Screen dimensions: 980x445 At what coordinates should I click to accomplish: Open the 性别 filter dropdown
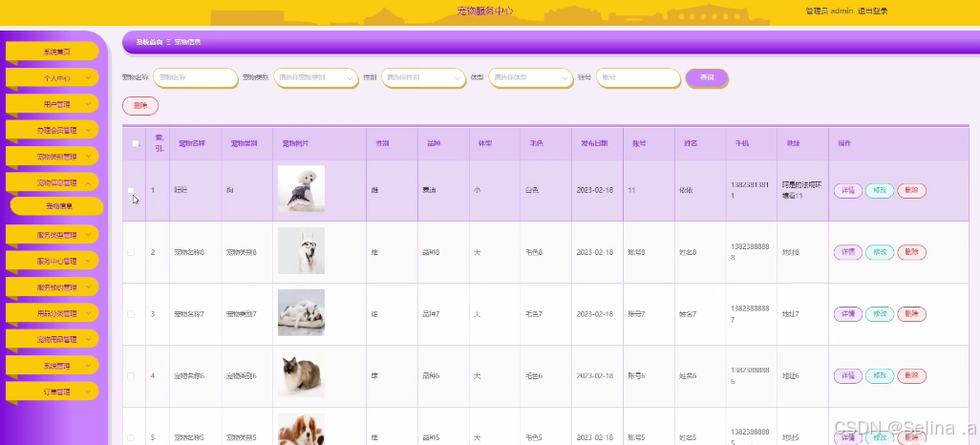point(423,77)
